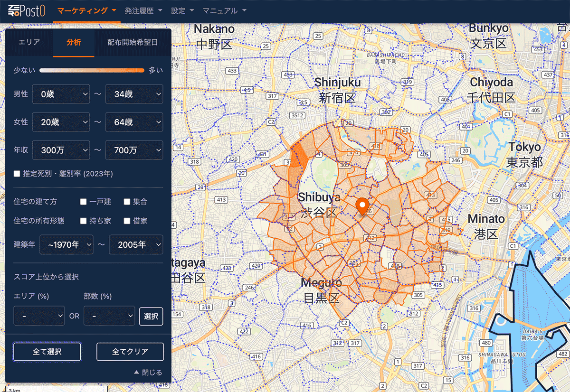Toggle the 集合 housing checkbox
The image size is (570, 392).
point(127,202)
